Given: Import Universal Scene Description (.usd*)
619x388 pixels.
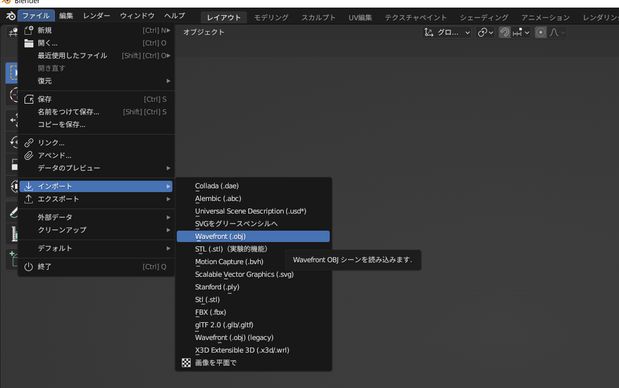Looking at the screenshot, I should tap(253, 211).
